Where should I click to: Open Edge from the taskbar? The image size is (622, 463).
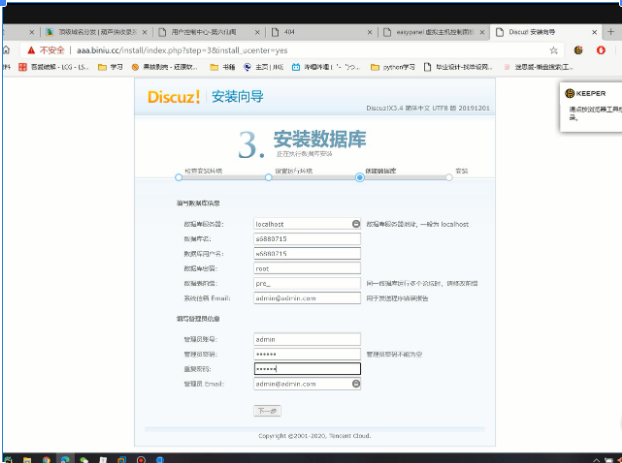click(x=65, y=459)
